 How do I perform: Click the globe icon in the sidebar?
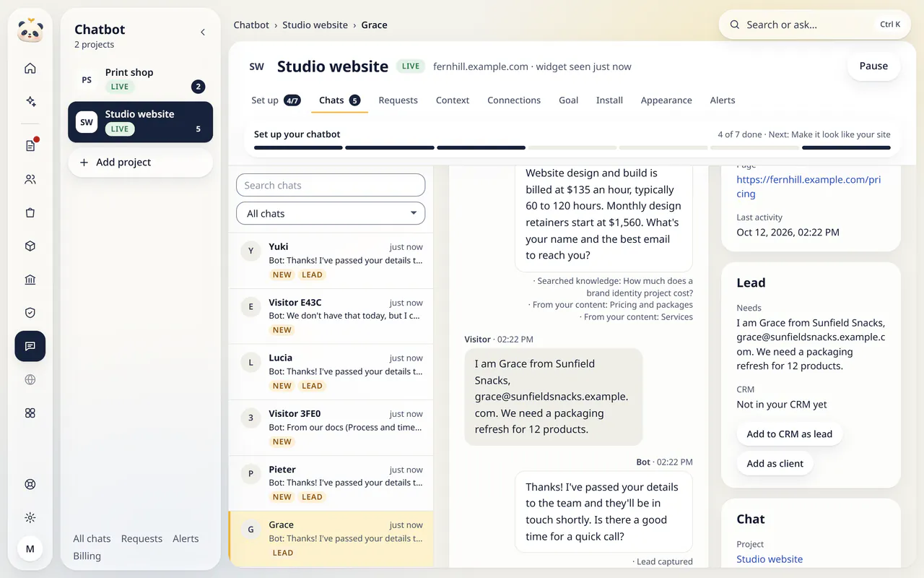click(x=30, y=379)
